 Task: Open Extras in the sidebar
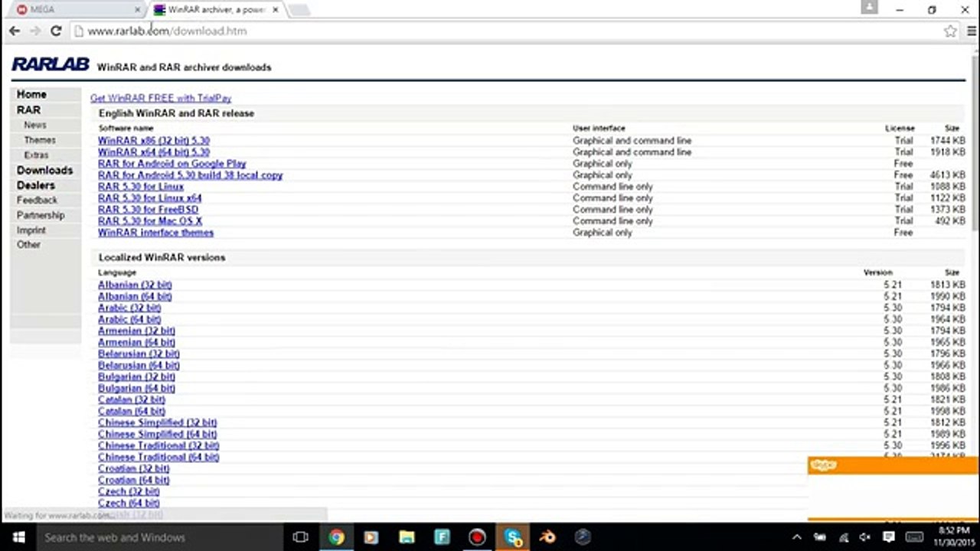pos(36,155)
